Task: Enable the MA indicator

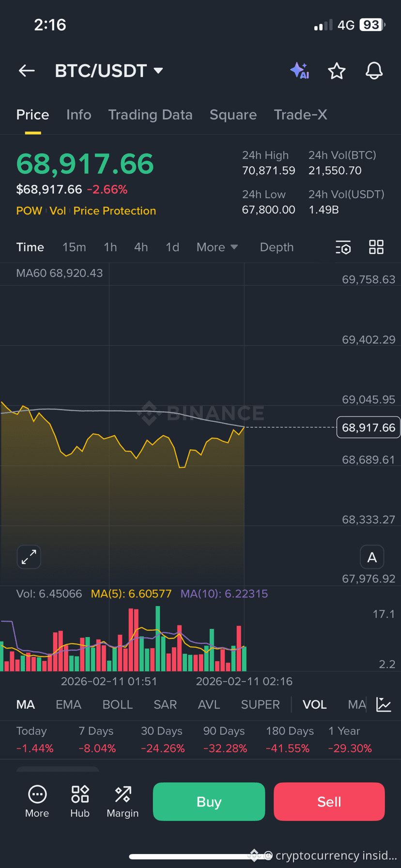Action: [x=26, y=704]
